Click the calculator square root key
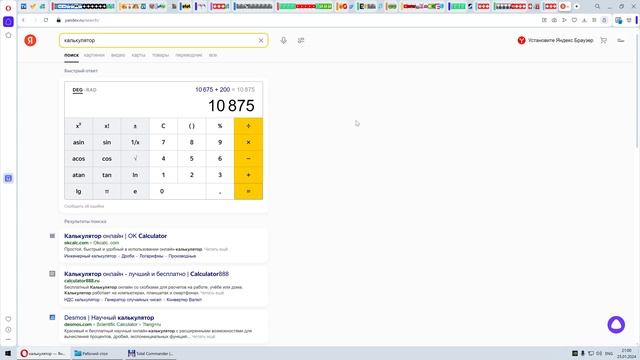The height and width of the screenshot is (360, 640). tap(135, 159)
